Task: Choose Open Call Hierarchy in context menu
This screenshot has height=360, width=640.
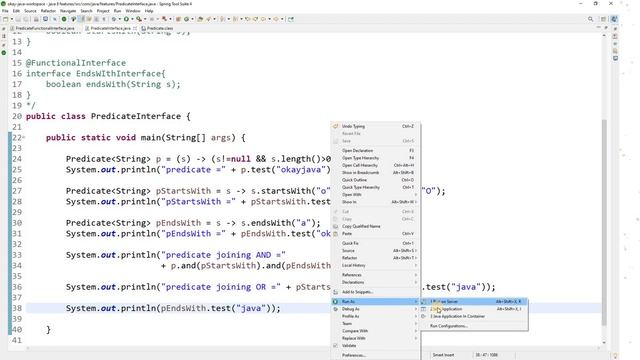Action: tap(375, 165)
